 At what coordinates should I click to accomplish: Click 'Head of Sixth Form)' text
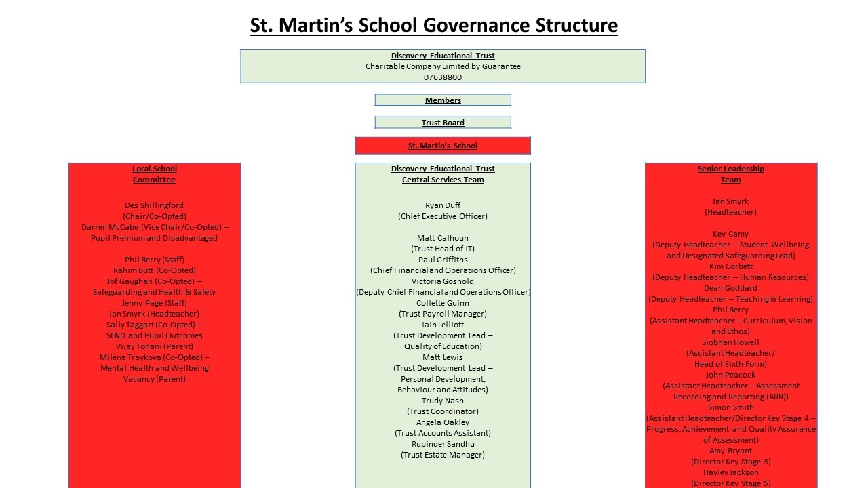[x=731, y=364]
